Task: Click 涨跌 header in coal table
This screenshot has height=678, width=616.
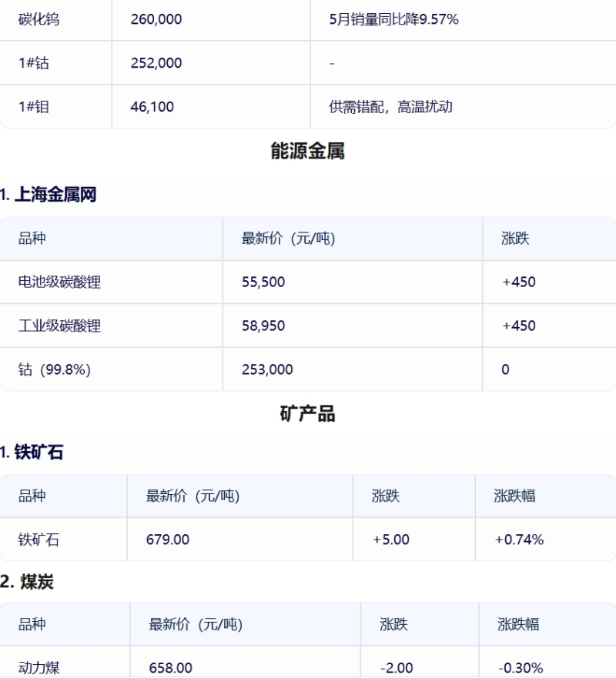Action: pos(393,624)
